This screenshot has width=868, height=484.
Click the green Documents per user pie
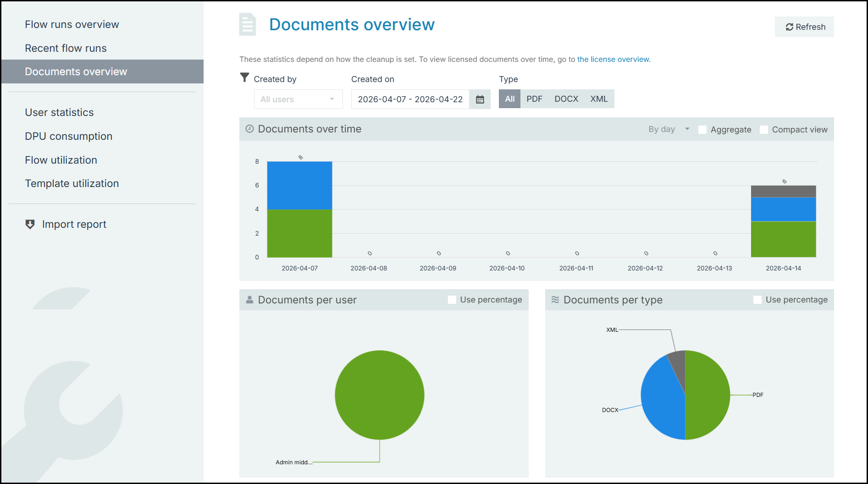coord(380,395)
